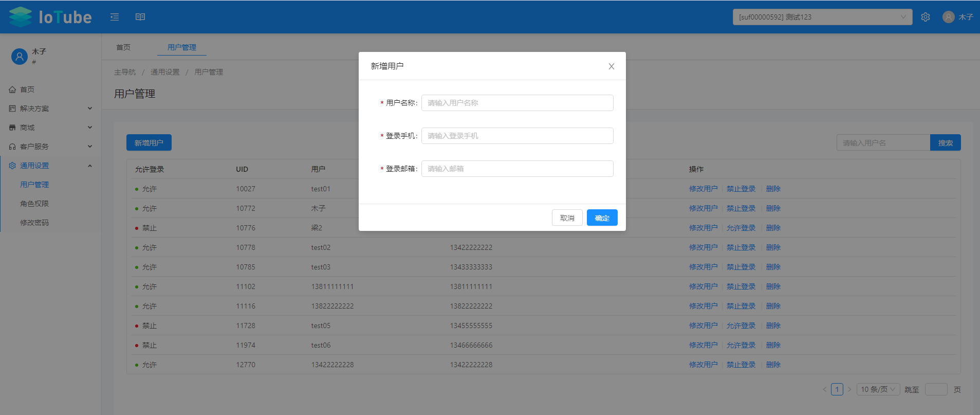
Task: Switch to the 用户管理 tab
Action: (182, 47)
